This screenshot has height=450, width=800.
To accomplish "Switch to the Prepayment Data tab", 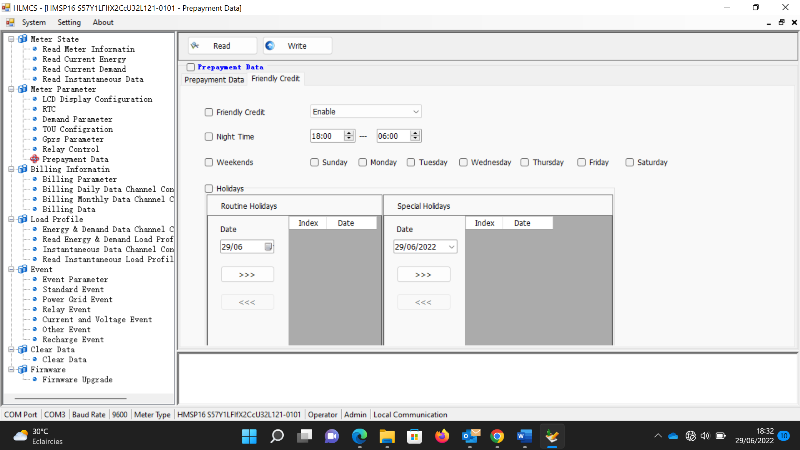I will [x=214, y=80].
